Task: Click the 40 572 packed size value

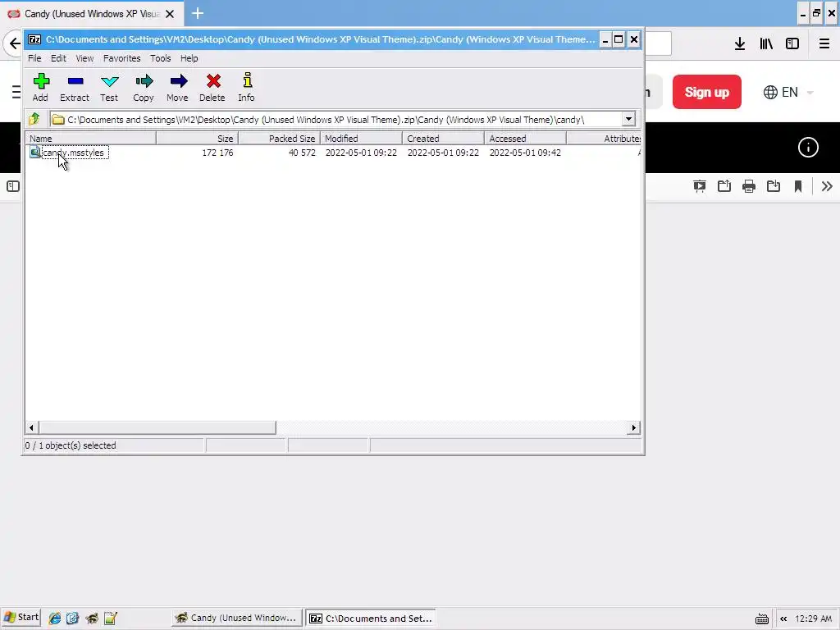Action: click(302, 153)
